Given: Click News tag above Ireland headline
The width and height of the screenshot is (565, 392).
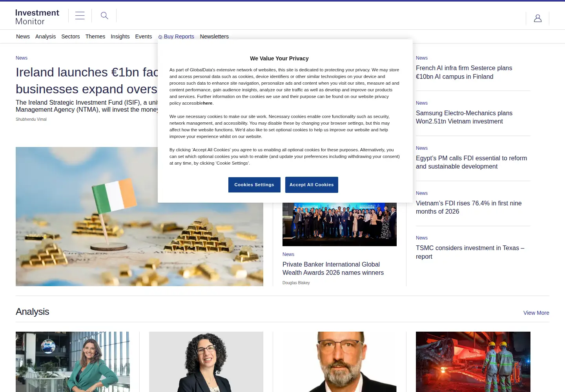Looking at the screenshot, I should (x=22, y=58).
